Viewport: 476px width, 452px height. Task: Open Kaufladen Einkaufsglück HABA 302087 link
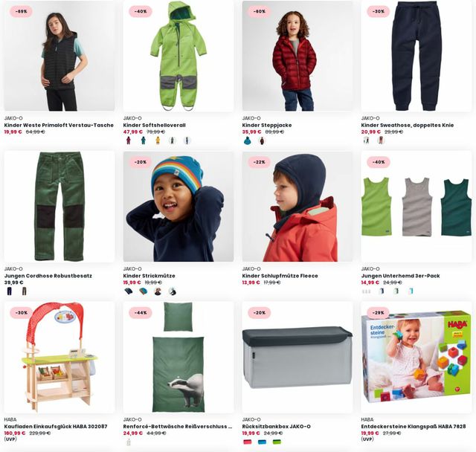pos(56,426)
